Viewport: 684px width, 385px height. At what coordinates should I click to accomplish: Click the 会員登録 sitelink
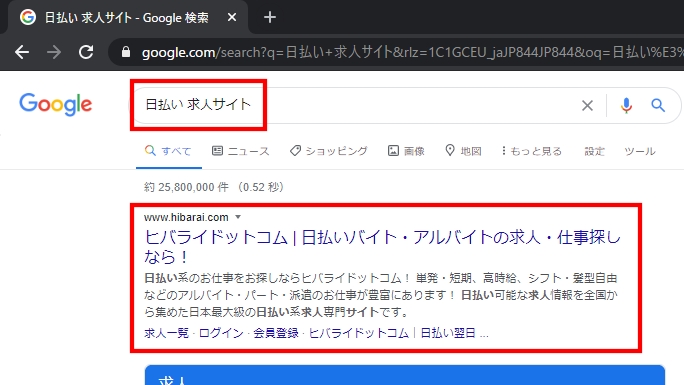click(276, 334)
